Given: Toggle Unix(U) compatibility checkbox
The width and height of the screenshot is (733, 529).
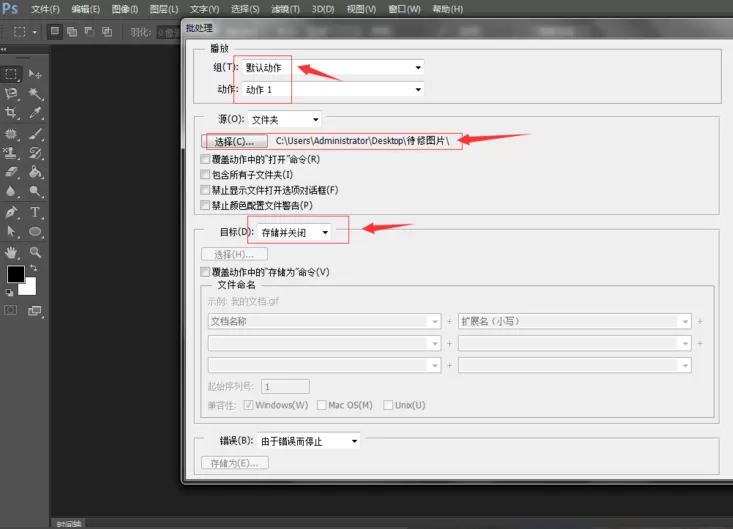Looking at the screenshot, I should 388,405.
